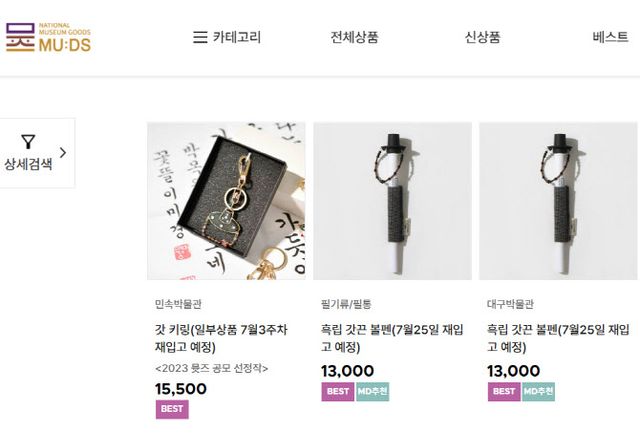This screenshot has width=640, height=437.
Task: Open the hamburger 카테고리 menu icon
Action: point(200,37)
